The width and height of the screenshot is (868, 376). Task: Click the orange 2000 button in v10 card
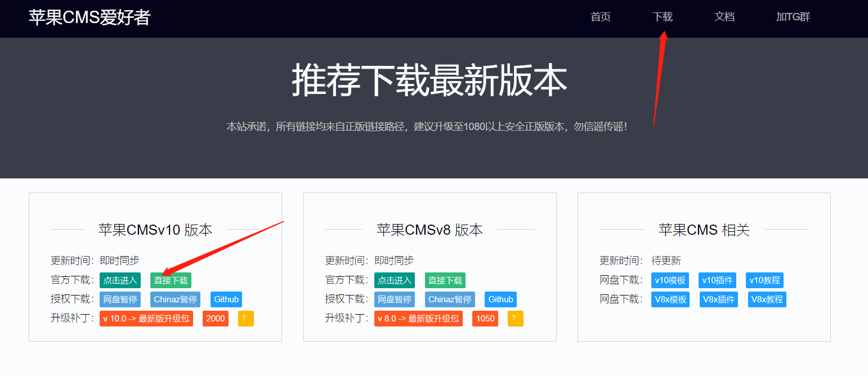pos(216,318)
